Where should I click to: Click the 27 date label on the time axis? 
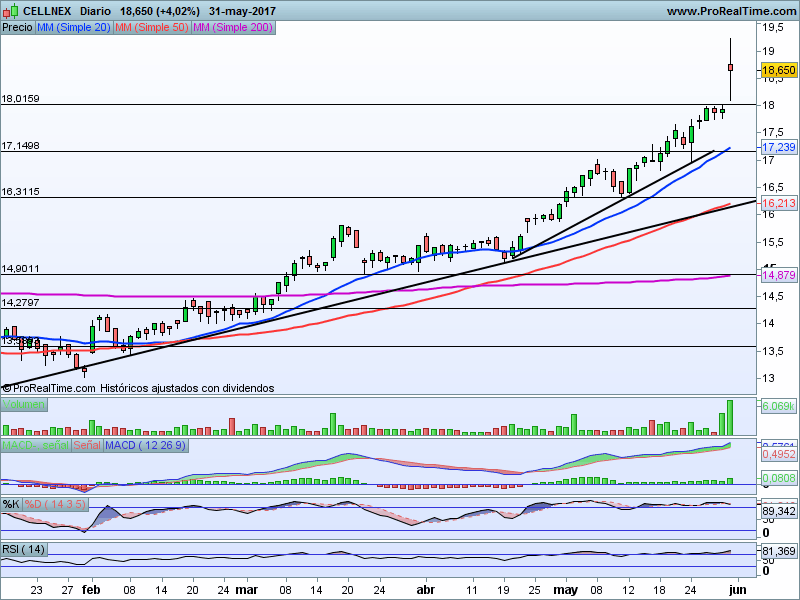67,590
